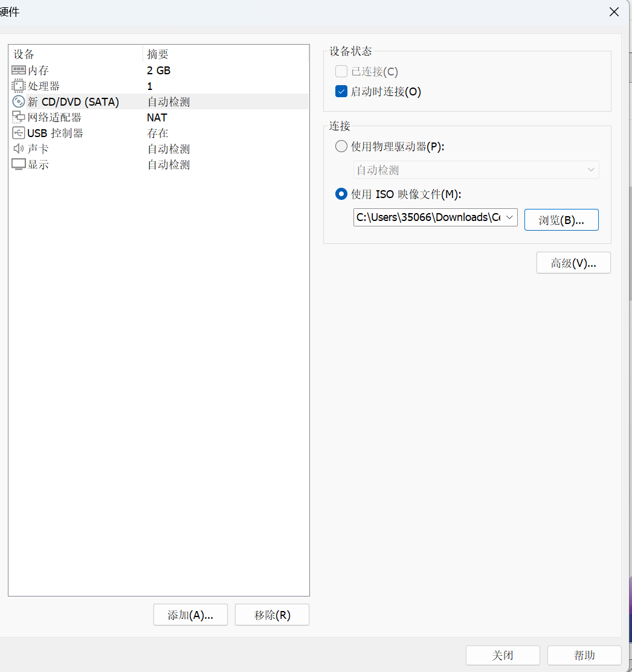
Task: Click the NAT summary value
Action: click(157, 117)
